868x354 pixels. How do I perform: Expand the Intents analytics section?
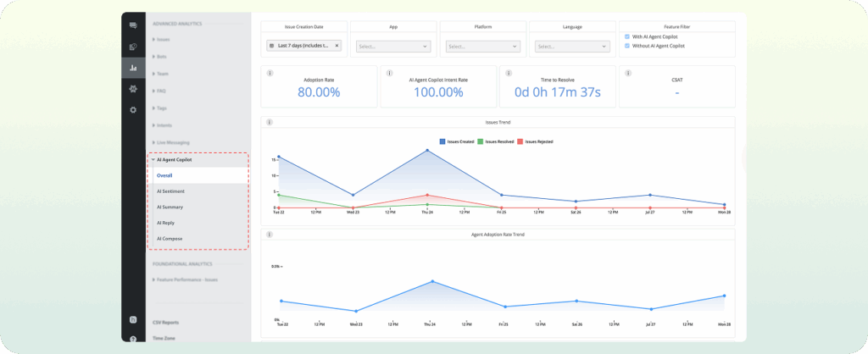pos(162,125)
